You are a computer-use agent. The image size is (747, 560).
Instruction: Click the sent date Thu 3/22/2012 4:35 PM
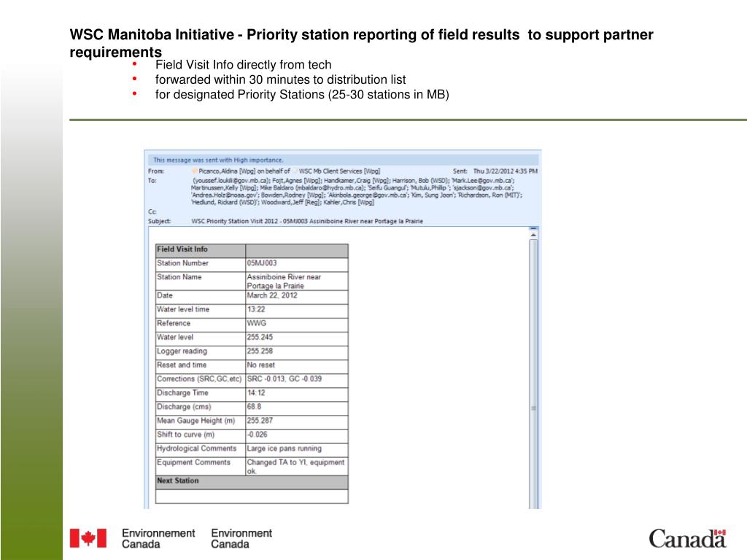[505, 171]
